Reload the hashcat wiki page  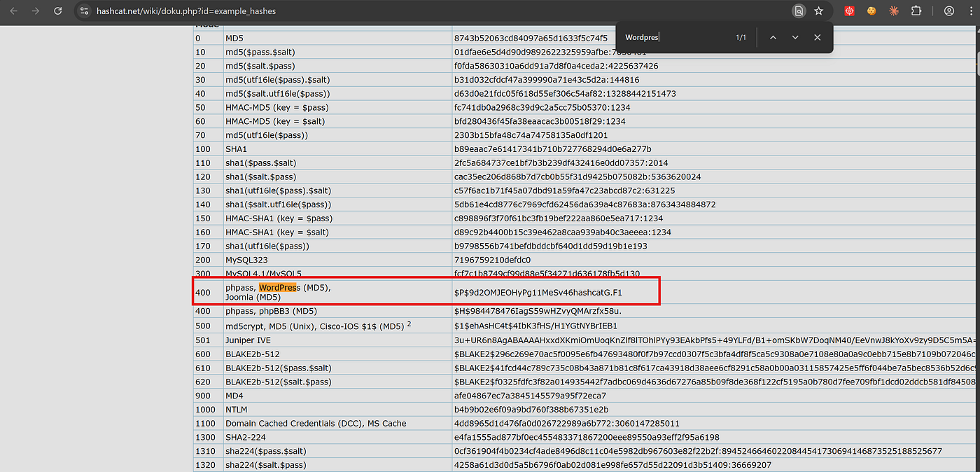click(x=58, y=11)
